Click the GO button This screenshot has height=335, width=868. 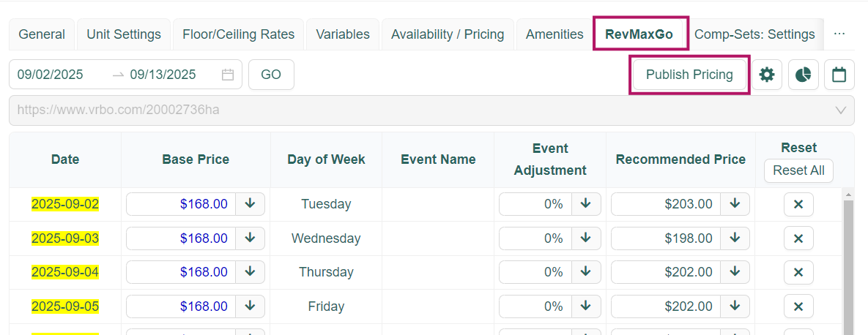point(271,75)
